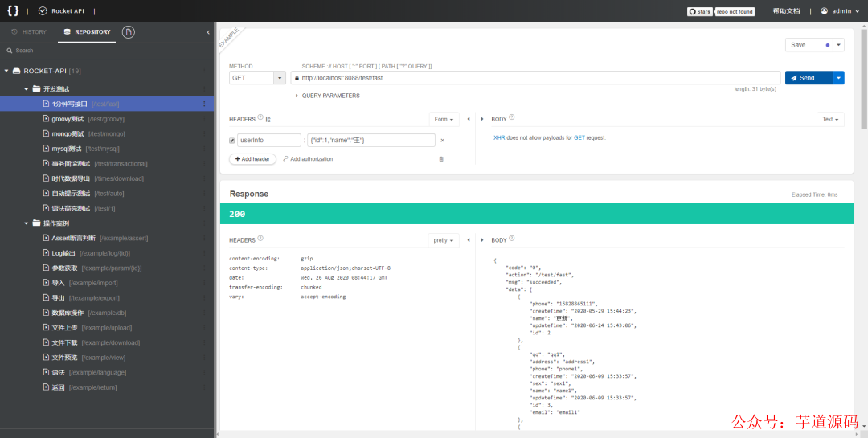Switch to the REPOSITORY tab
The image size is (868, 438).
(x=88, y=32)
